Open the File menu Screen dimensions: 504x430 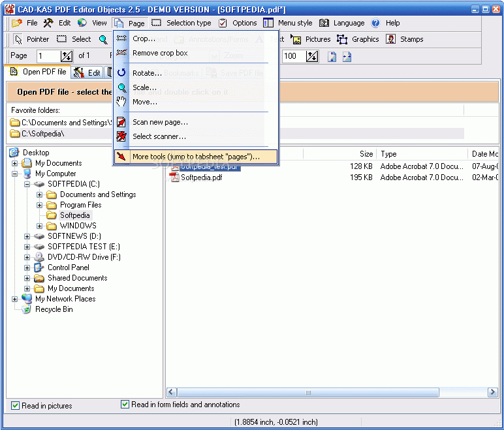(x=25, y=23)
